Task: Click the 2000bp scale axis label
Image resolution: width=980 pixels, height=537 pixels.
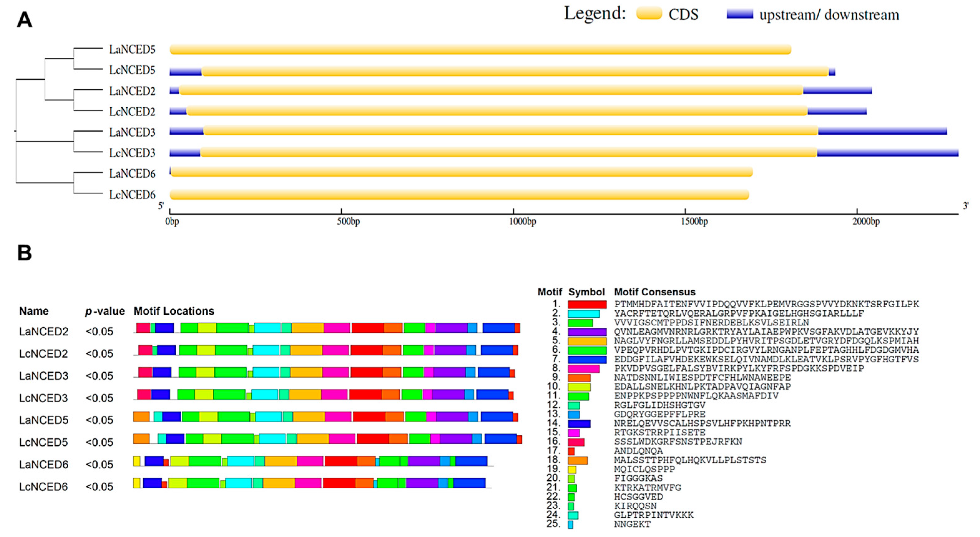Action: [866, 221]
